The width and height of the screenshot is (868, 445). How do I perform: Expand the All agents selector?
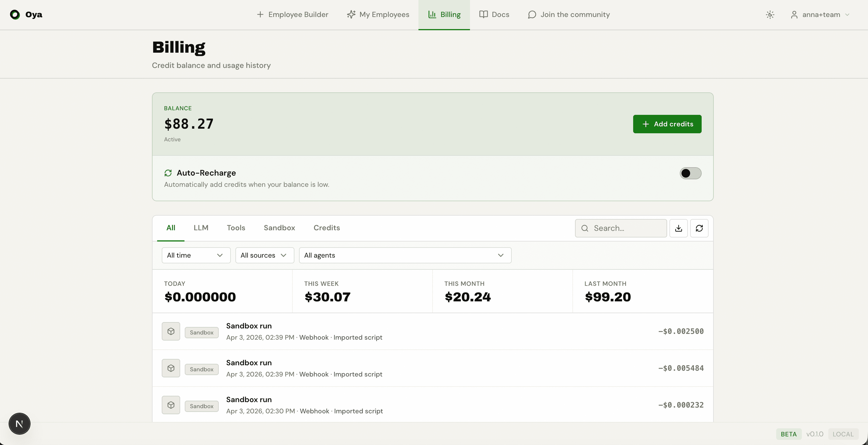coord(405,255)
